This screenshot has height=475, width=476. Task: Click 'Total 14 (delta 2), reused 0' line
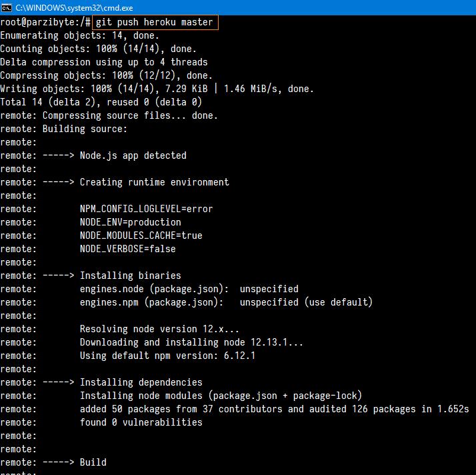101,102
